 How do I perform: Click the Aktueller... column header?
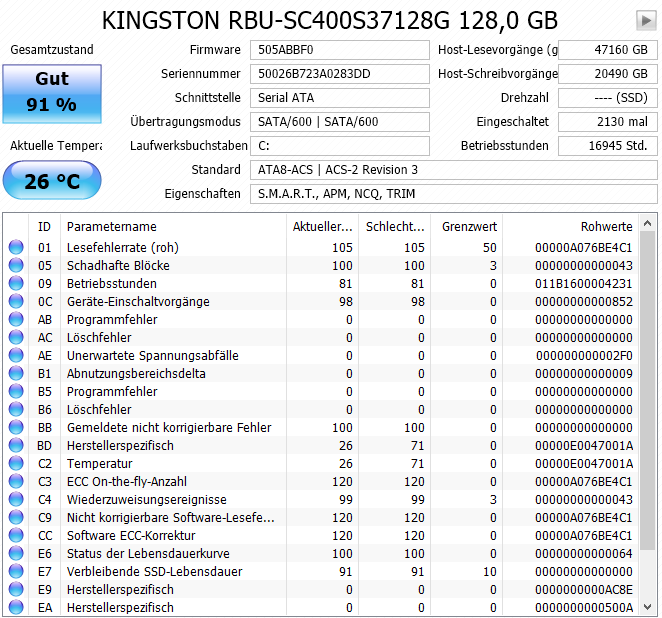click(323, 227)
